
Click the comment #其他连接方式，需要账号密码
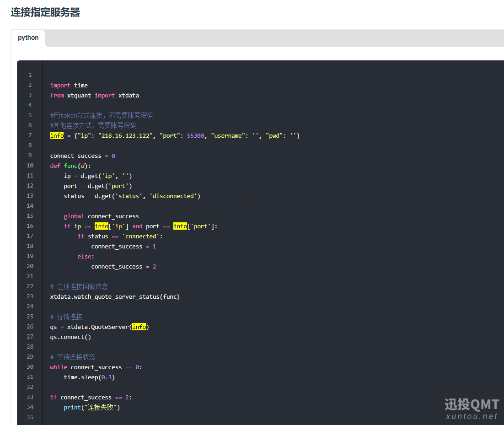[93, 125]
